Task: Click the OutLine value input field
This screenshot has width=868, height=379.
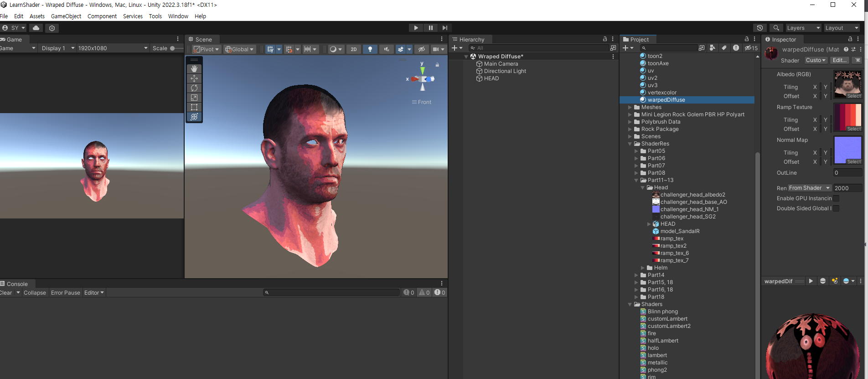Action: tap(848, 173)
